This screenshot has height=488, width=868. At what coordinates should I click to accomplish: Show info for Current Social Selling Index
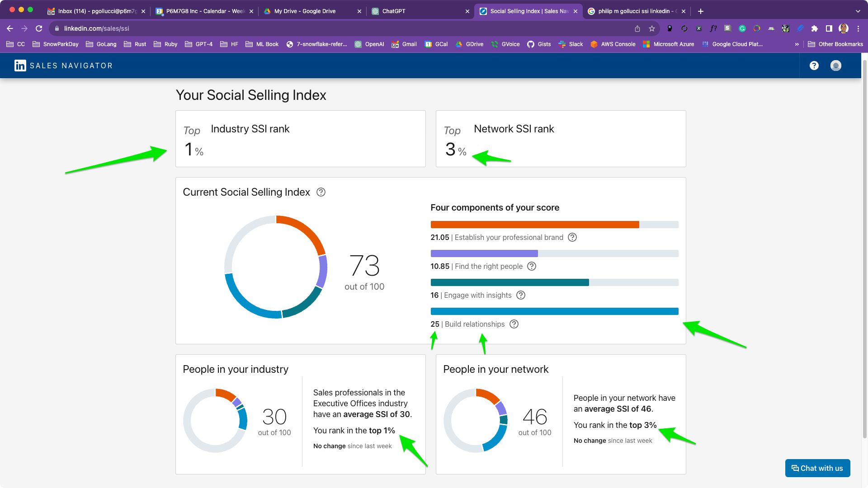pos(321,192)
